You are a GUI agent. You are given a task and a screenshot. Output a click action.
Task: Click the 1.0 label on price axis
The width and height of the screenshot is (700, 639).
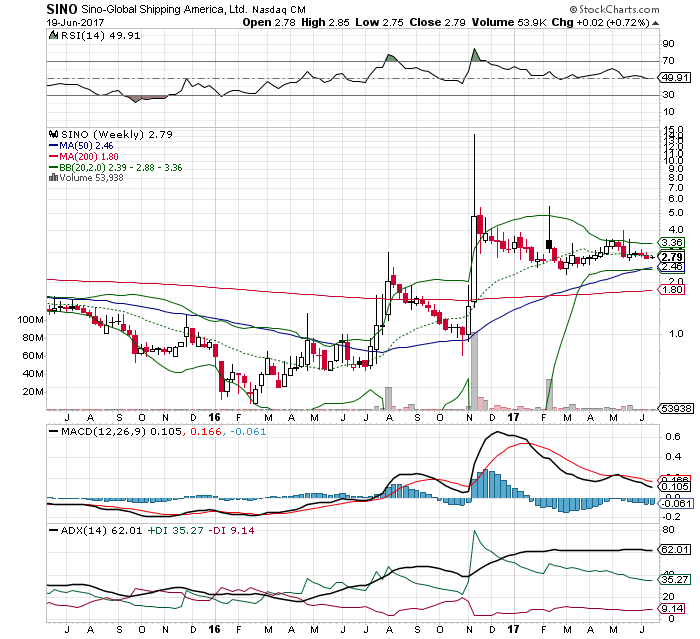(x=676, y=334)
